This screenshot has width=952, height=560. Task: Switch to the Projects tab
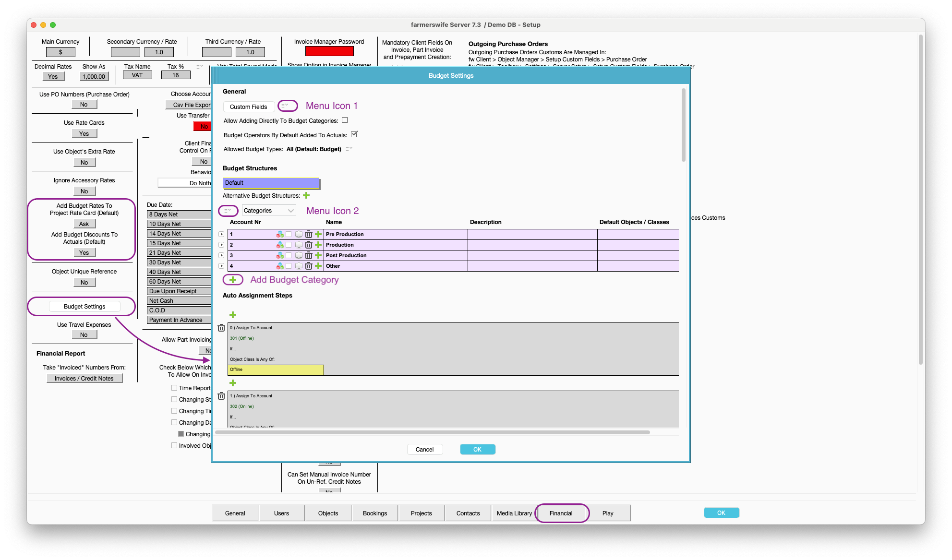[421, 513]
